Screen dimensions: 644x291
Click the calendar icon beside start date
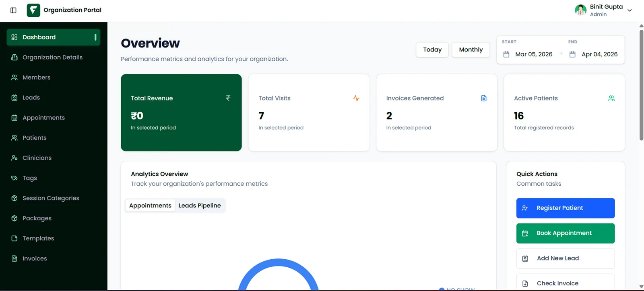tap(506, 54)
